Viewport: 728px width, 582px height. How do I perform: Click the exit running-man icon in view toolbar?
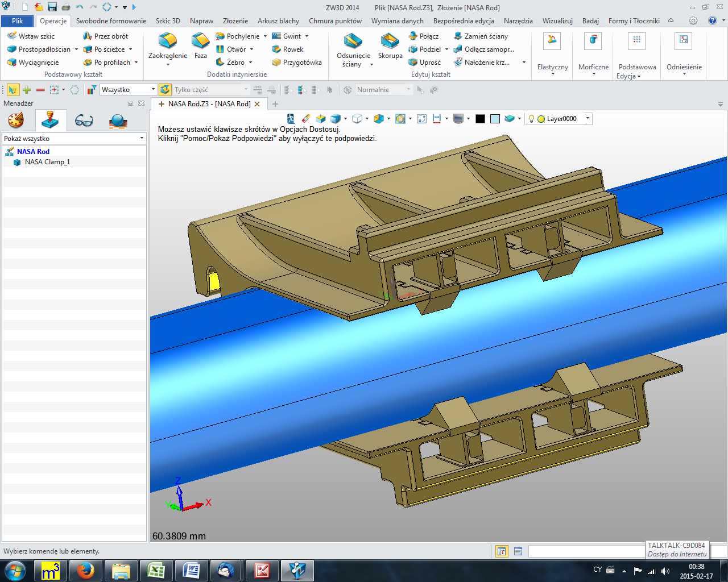pos(291,118)
